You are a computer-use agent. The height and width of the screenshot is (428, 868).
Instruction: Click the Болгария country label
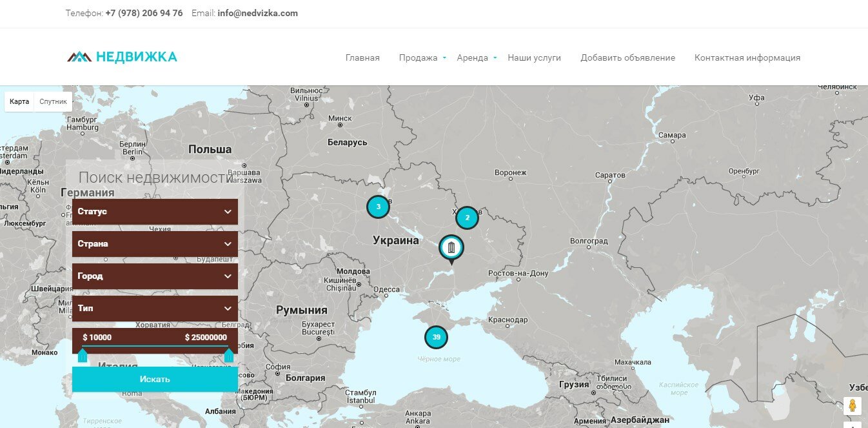tap(306, 378)
